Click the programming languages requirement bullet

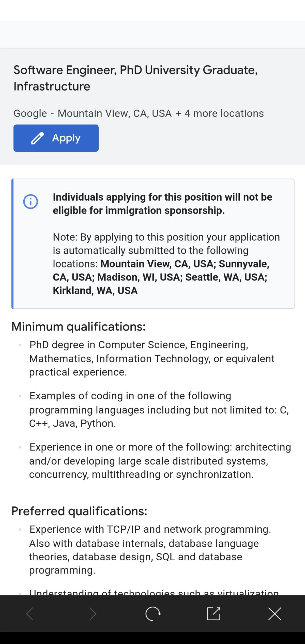tap(159, 410)
